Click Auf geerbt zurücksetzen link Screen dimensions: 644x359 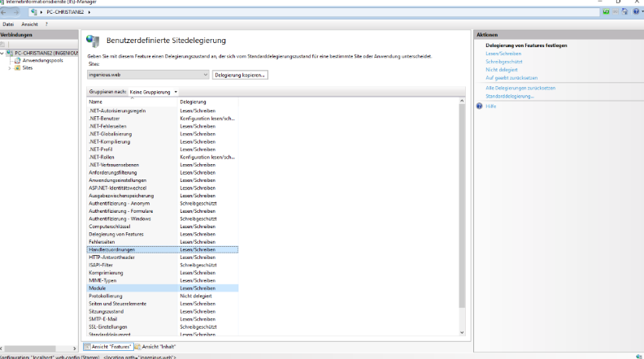[511, 77]
